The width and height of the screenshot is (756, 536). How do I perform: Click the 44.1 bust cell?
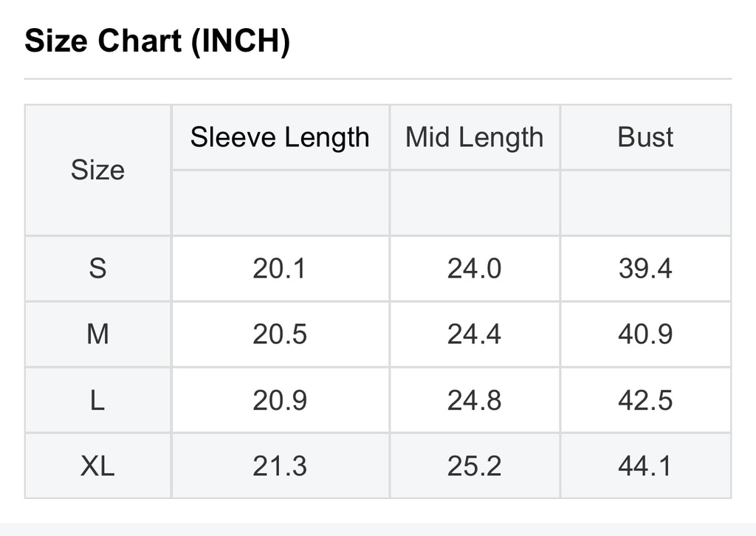pyautogui.click(x=645, y=466)
